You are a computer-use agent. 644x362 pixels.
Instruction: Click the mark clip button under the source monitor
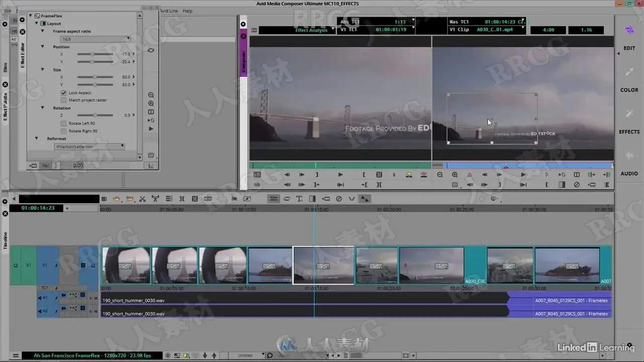point(379,175)
